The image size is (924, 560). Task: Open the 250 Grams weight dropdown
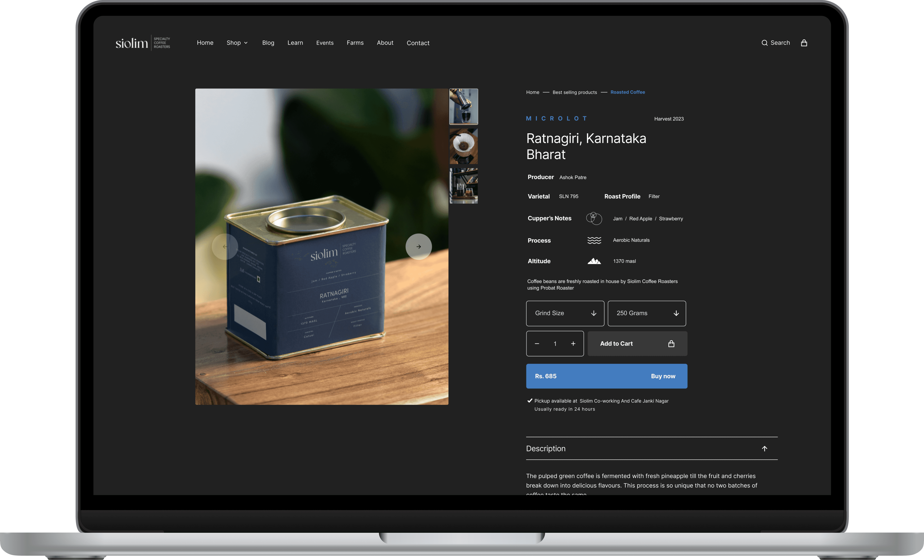click(x=646, y=313)
